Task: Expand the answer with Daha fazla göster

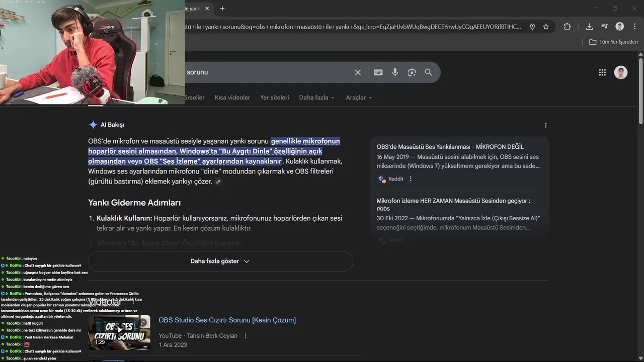Action: (220, 261)
